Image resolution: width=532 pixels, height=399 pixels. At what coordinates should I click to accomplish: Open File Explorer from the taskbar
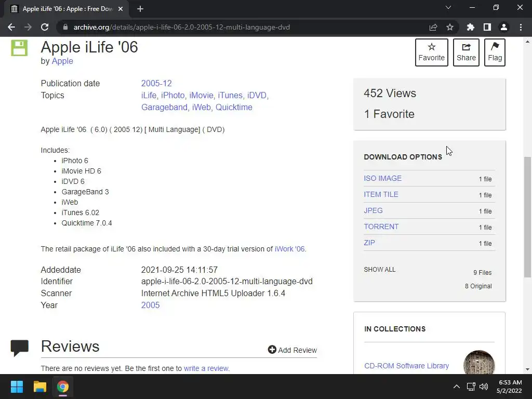[x=39, y=387]
